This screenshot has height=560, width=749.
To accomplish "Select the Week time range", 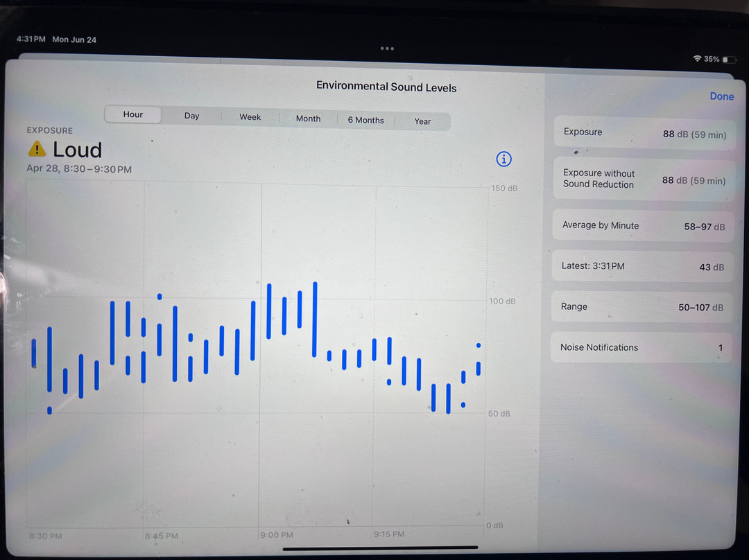I will coord(250,117).
